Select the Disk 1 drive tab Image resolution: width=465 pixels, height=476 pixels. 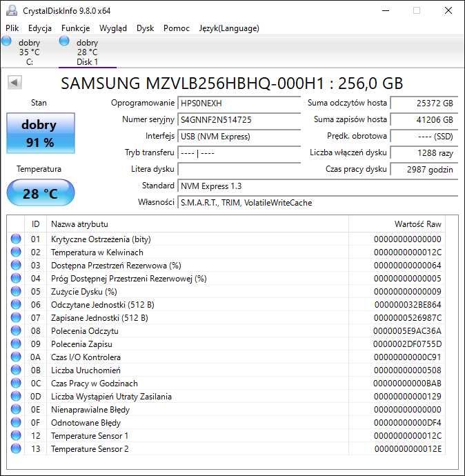88,52
